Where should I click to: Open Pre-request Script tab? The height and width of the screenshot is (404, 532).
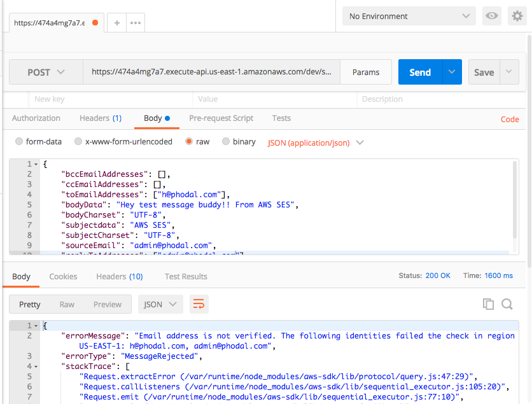click(221, 118)
